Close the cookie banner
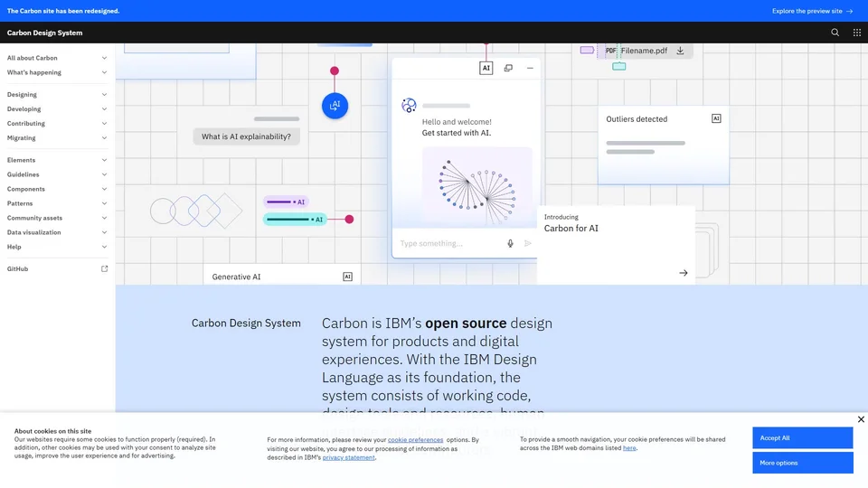This screenshot has width=868, height=488. click(x=861, y=419)
